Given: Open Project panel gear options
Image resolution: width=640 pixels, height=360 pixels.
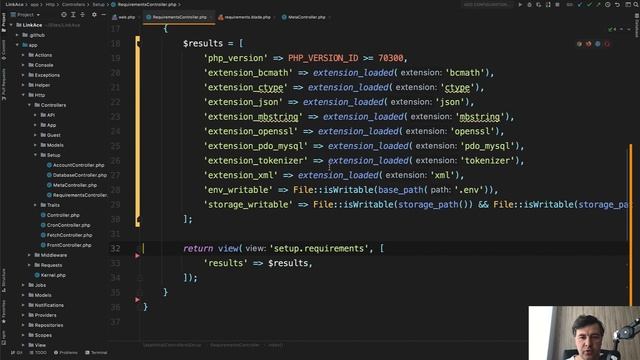Looking at the screenshot, I should (x=94, y=15).
